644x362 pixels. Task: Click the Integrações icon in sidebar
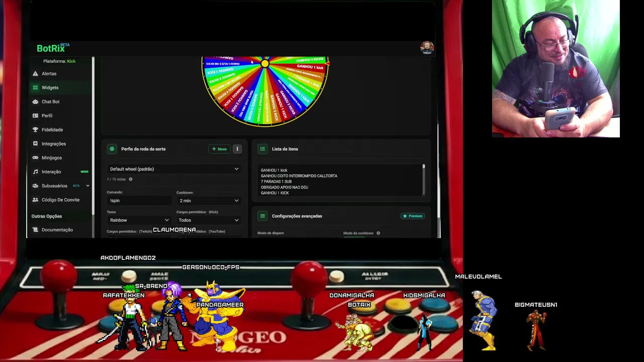[x=35, y=144]
